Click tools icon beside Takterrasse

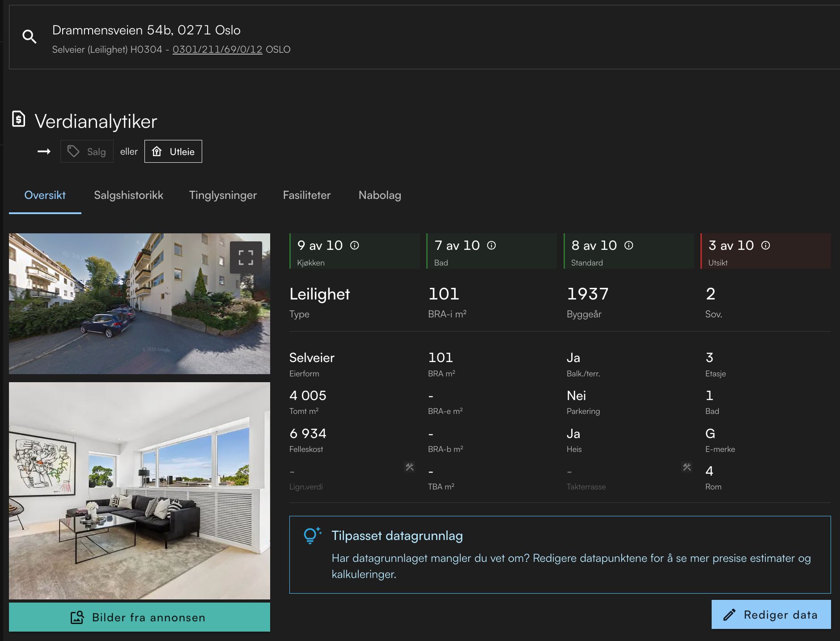click(x=687, y=467)
